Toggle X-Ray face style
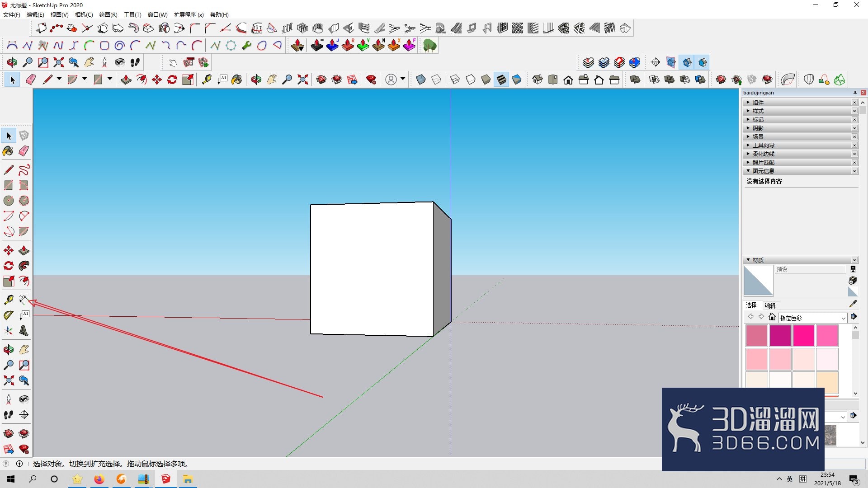 click(421, 80)
